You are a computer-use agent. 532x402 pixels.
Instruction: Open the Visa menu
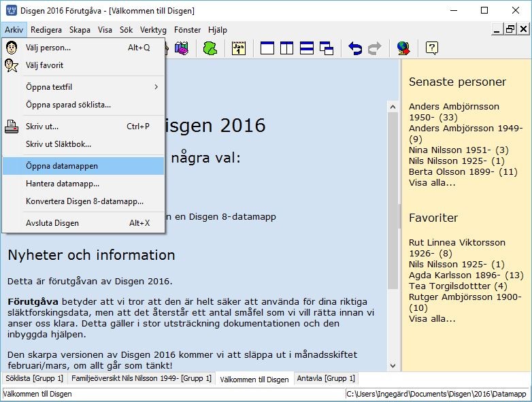[105, 30]
